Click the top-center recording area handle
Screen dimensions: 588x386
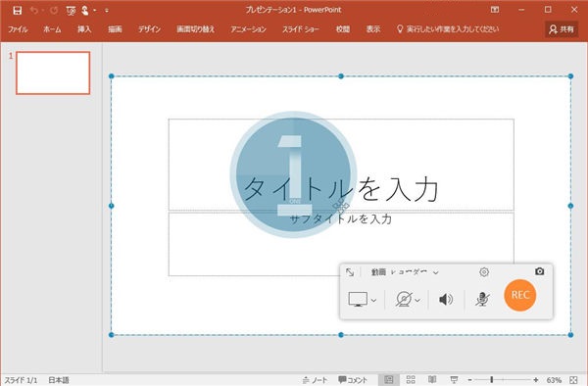pyautogui.click(x=341, y=76)
